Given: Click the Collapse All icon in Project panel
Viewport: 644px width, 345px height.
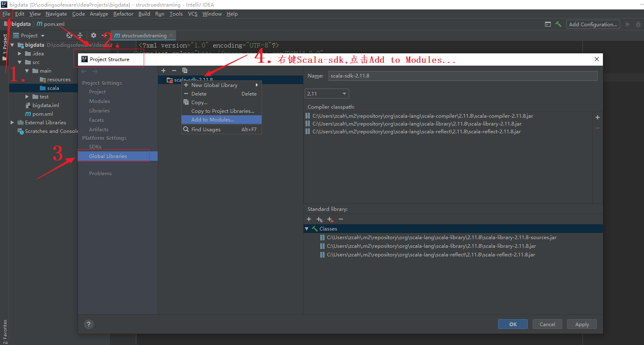Looking at the screenshot, I should (80, 35).
